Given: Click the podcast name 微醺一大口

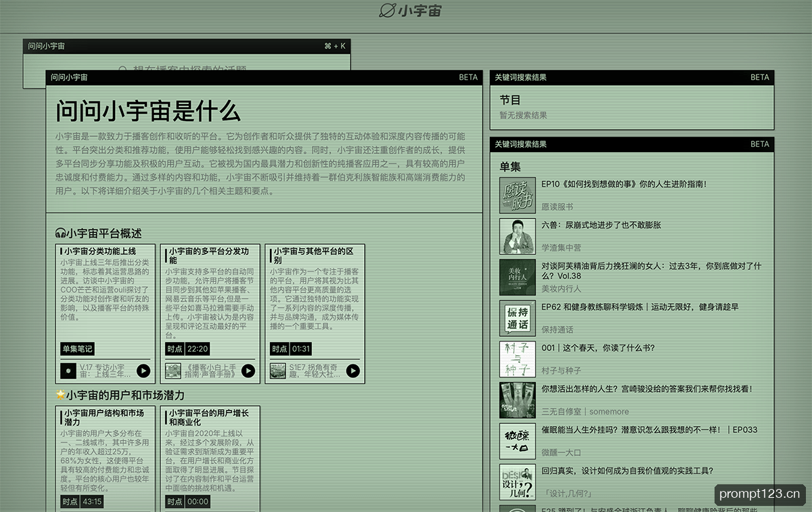Looking at the screenshot, I should (x=561, y=452).
